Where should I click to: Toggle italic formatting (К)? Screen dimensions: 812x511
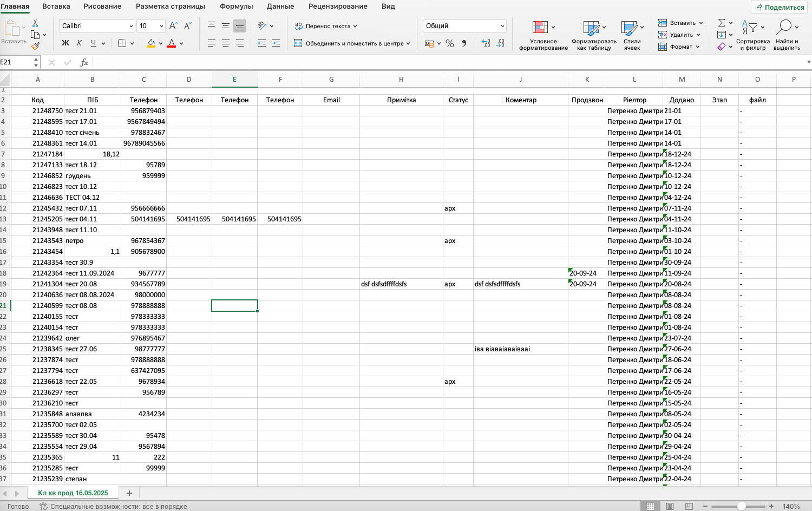tap(80, 43)
